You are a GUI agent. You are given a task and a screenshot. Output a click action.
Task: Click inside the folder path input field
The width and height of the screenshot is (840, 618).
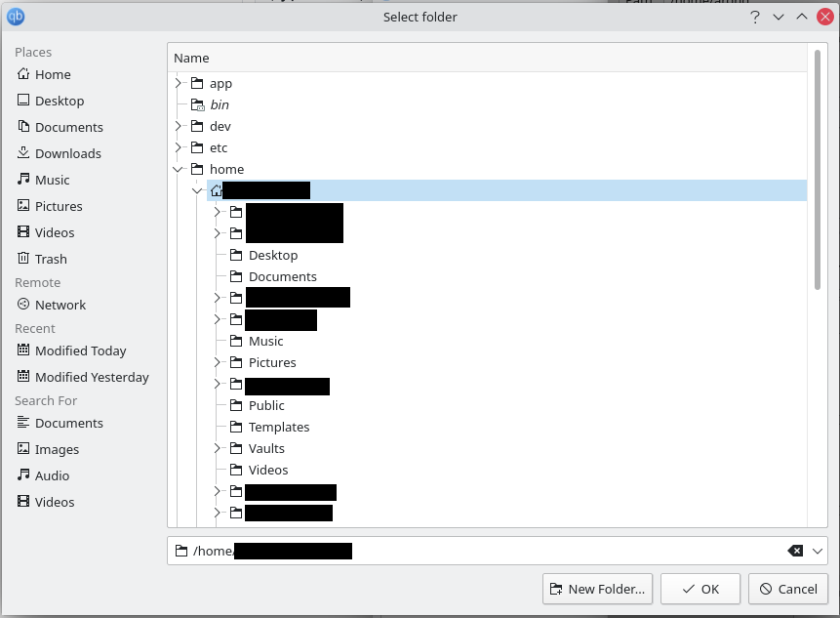click(488, 550)
